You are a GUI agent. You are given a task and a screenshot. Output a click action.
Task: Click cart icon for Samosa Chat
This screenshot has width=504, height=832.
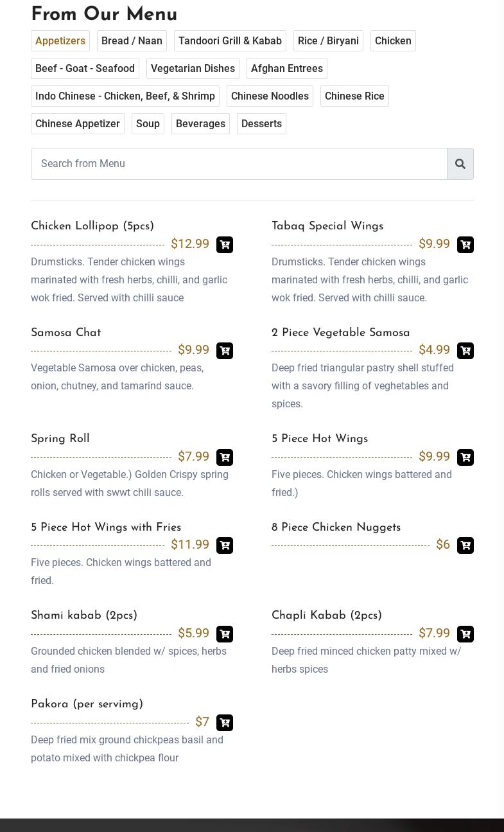tap(225, 351)
